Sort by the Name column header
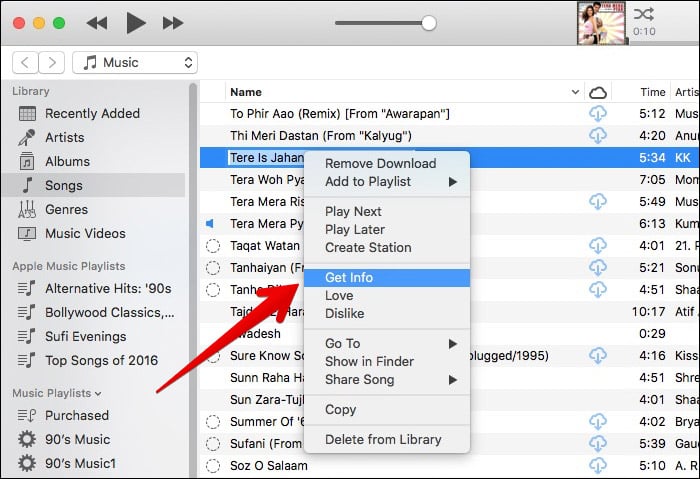The image size is (700, 479). [246, 92]
